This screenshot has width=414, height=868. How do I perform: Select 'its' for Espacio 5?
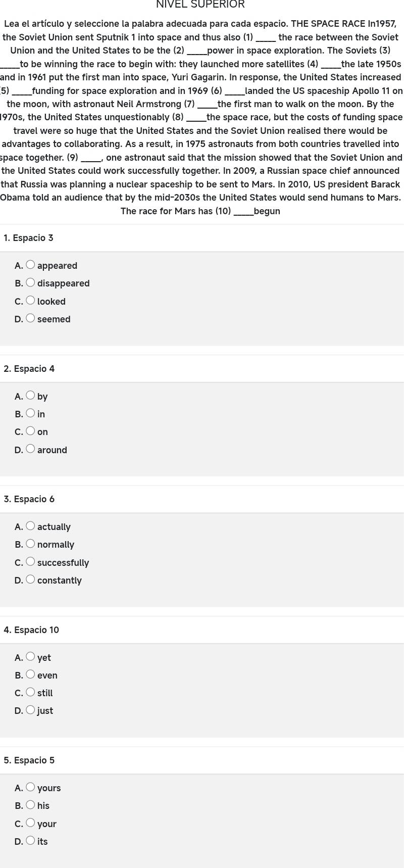coord(30,841)
